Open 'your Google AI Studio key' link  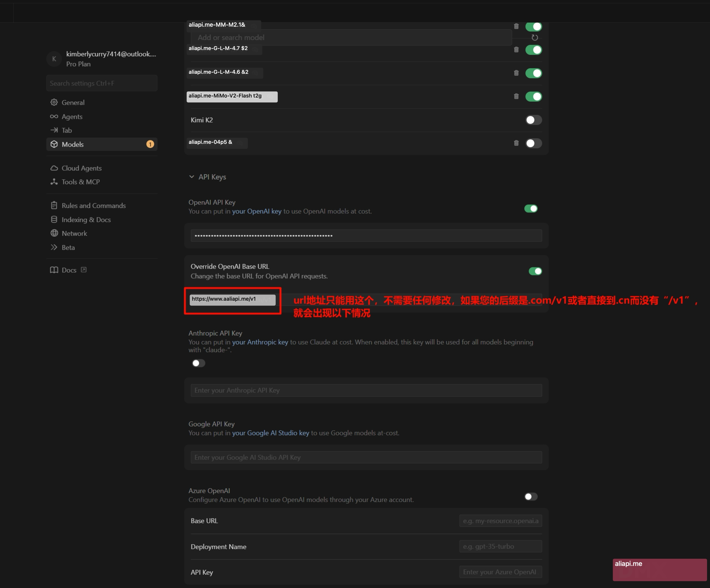[x=271, y=433]
